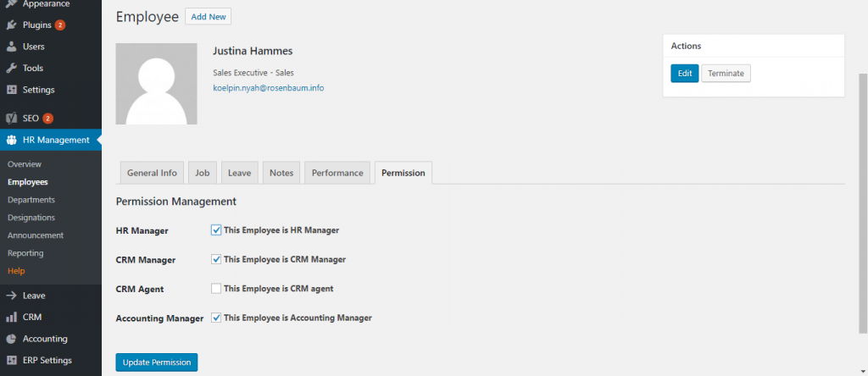Viewport: 868px width, 376px height.
Task: Click the 'This Employee is HR Manager' label
Action: coord(281,230)
